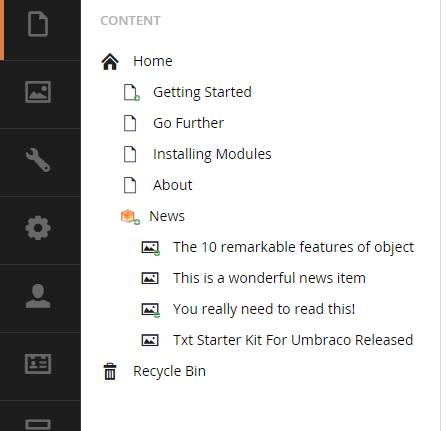Select the News folder node
Viewport: 446px width, 431px height.
click(x=167, y=216)
